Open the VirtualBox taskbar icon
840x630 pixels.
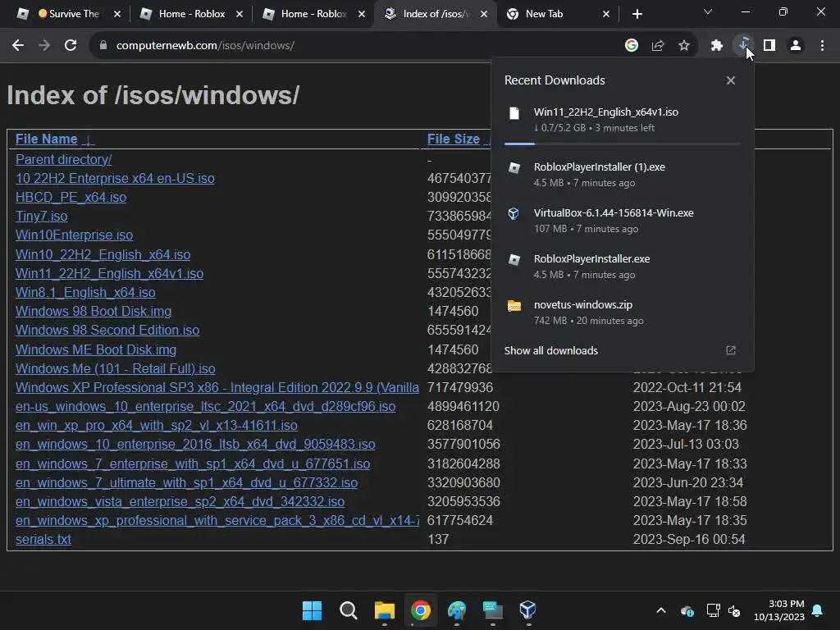pos(528,610)
